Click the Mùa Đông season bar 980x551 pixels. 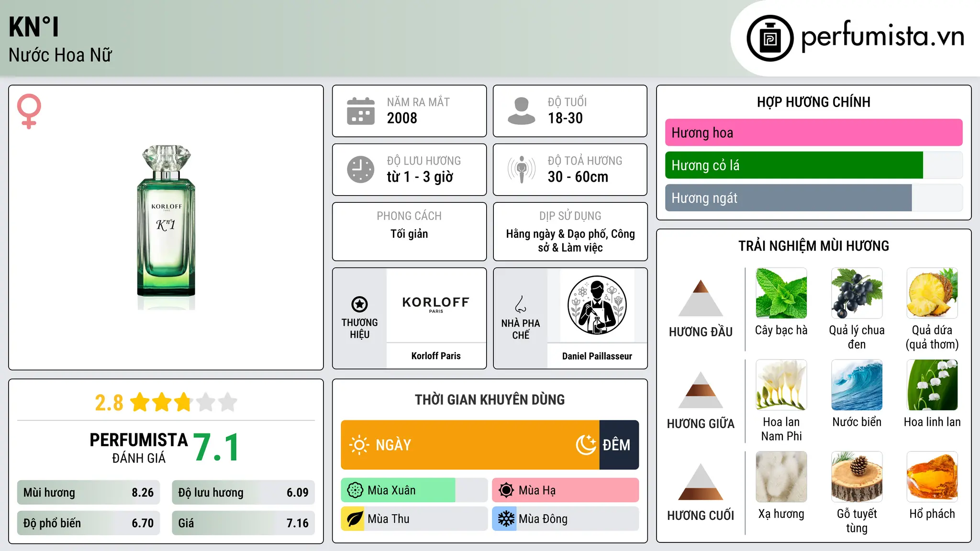pyautogui.click(x=566, y=519)
